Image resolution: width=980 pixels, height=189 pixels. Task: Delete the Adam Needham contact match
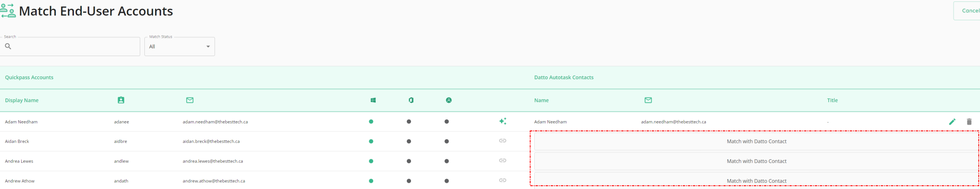(x=969, y=122)
